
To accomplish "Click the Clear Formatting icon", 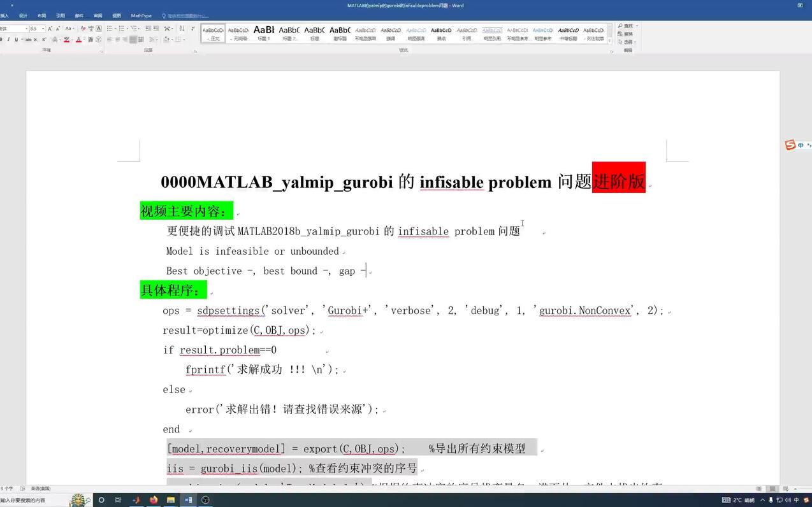I will 83,29.
